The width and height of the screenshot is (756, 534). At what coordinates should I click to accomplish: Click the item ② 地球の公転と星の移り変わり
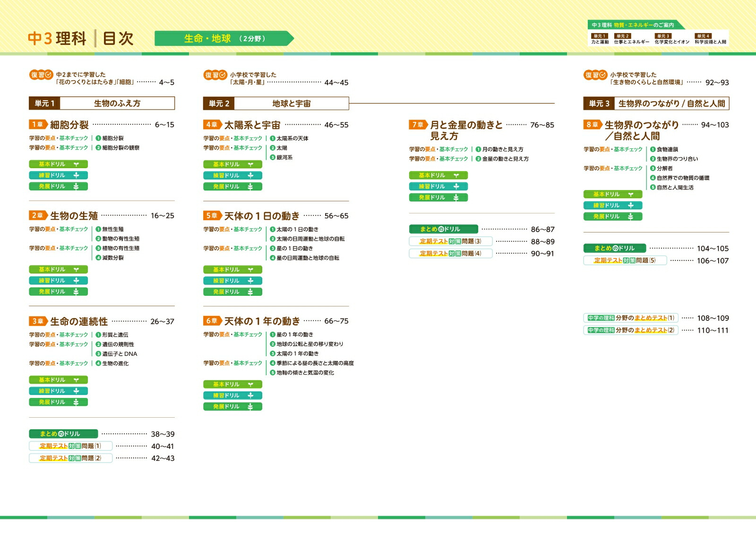pyautogui.click(x=307, y=344)
